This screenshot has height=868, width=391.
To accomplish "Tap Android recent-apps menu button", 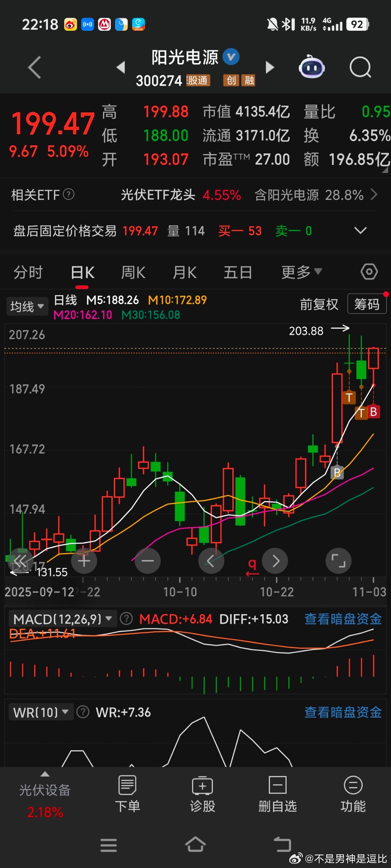I will tap(109, 845).
